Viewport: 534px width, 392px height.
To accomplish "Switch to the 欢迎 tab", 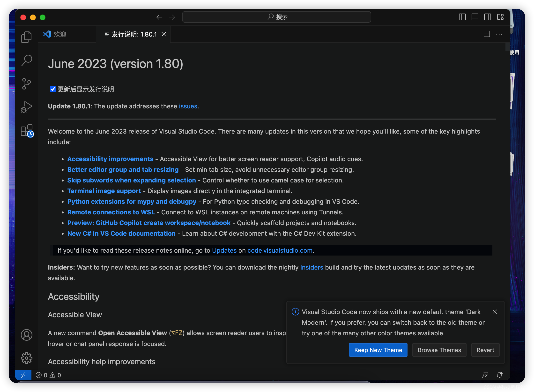I will point(60,34).
